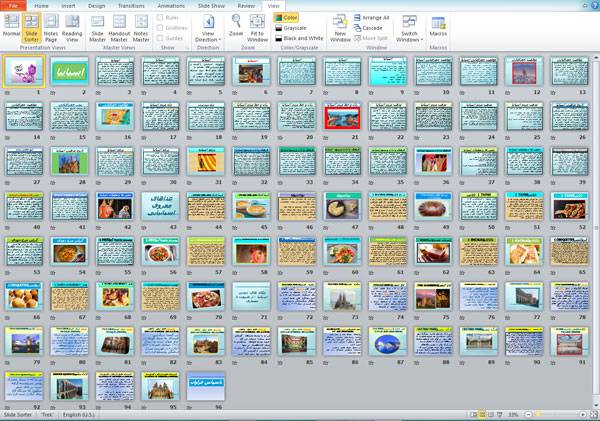Select slide 66 thumbnail
Screen dimensions: 600x421
coord(24,296)
